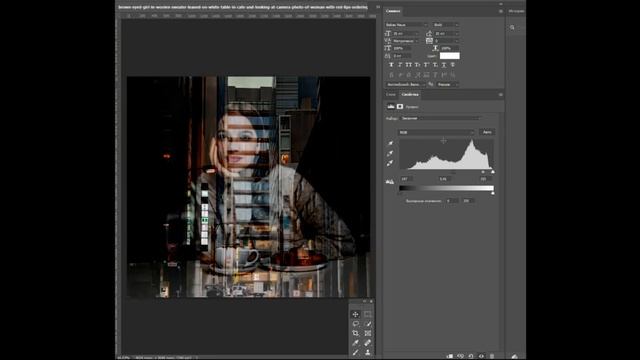This screenshot has height=360, width=640.
Task: Open the History panel tab
Action: click(516, 11)
